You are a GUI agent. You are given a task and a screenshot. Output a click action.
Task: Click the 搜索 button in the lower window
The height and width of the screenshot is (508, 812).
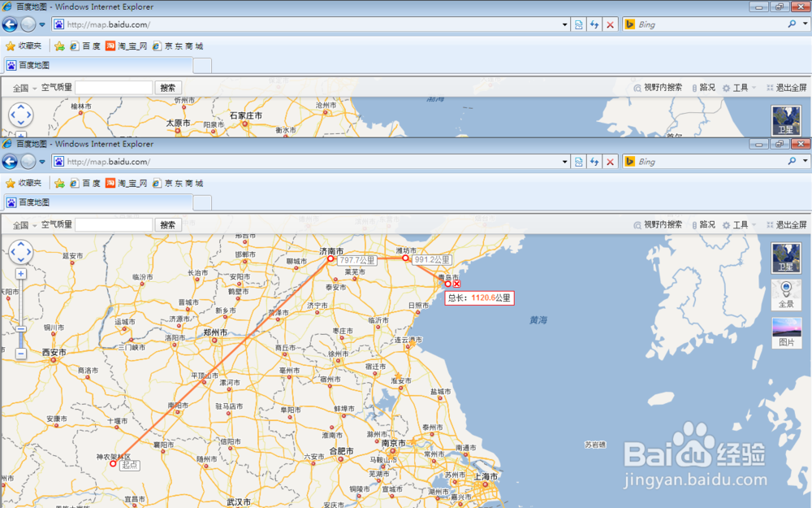pos(168,225)
